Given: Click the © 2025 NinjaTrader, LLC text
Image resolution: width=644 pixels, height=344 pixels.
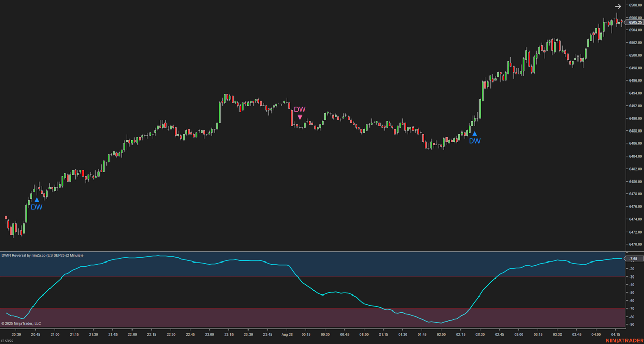Looking at the screenshot, I should (21, 324).
